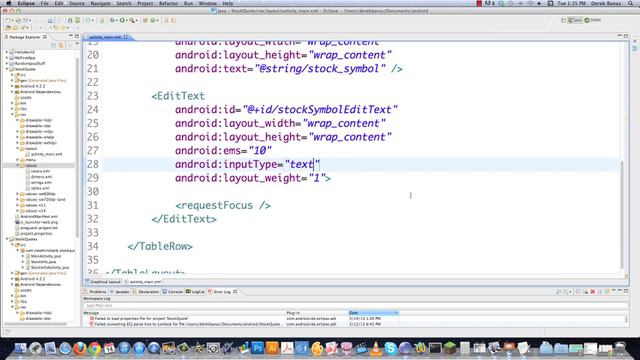Select the 'Failed converting EO parse tree' log entry
Image resolution: width=640 pixels, height=360 pixels.
187,324
